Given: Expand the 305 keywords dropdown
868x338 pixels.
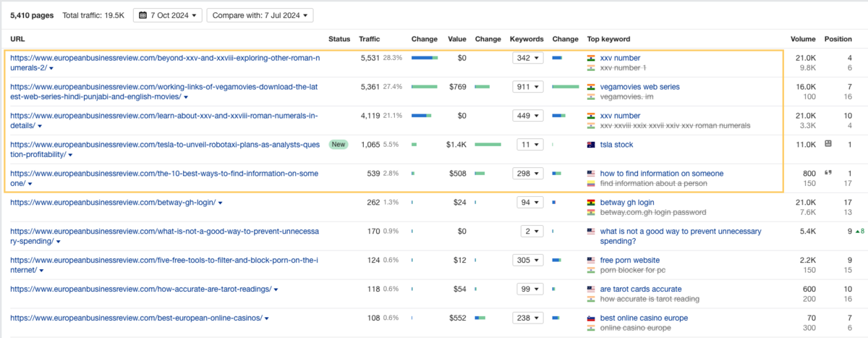Looking at the screenshot, I should click(527, 261).
